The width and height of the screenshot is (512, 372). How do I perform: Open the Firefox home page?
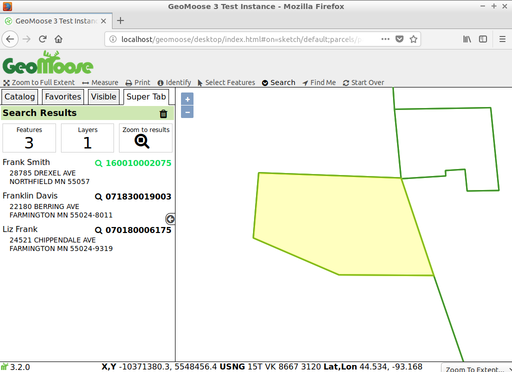[x=59, y=39]
